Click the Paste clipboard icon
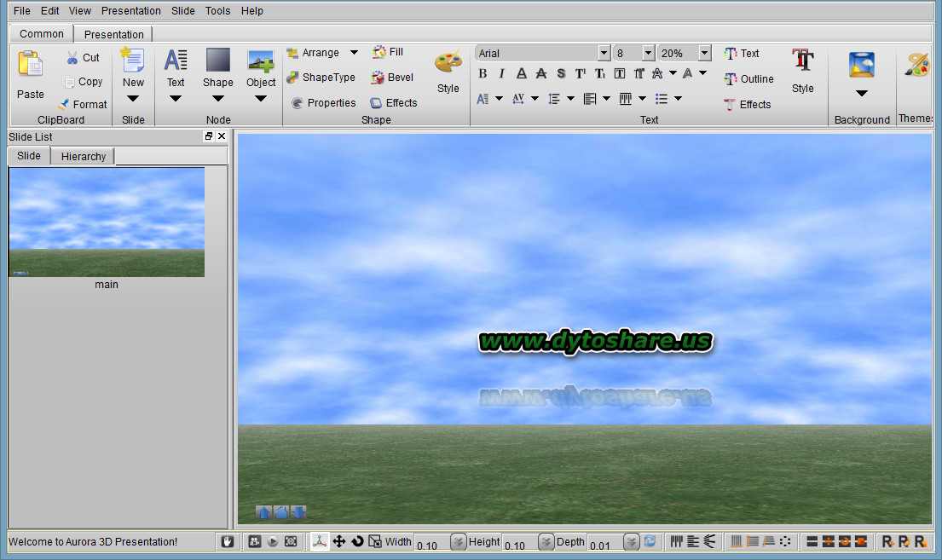Image resolution: width=942 pixels, height=560 pixels. pyautogui.click(x=30, y=64)
